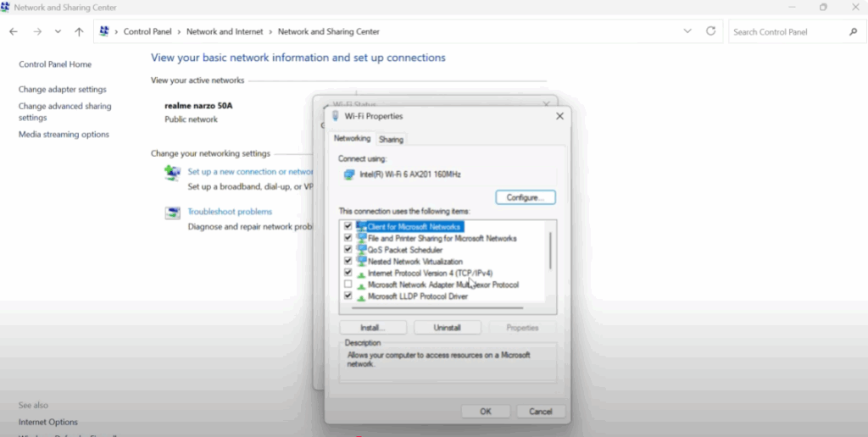Click the Troubleshoot problems icon
Screen dimensions: 868x437
click(172, 213)
